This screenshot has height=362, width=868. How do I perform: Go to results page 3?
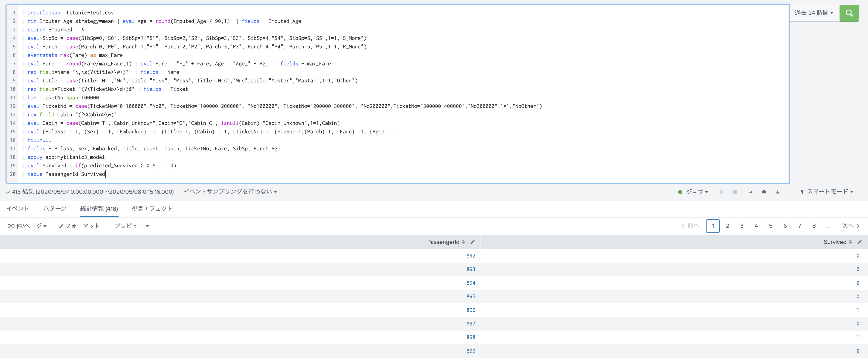point(742,226)
